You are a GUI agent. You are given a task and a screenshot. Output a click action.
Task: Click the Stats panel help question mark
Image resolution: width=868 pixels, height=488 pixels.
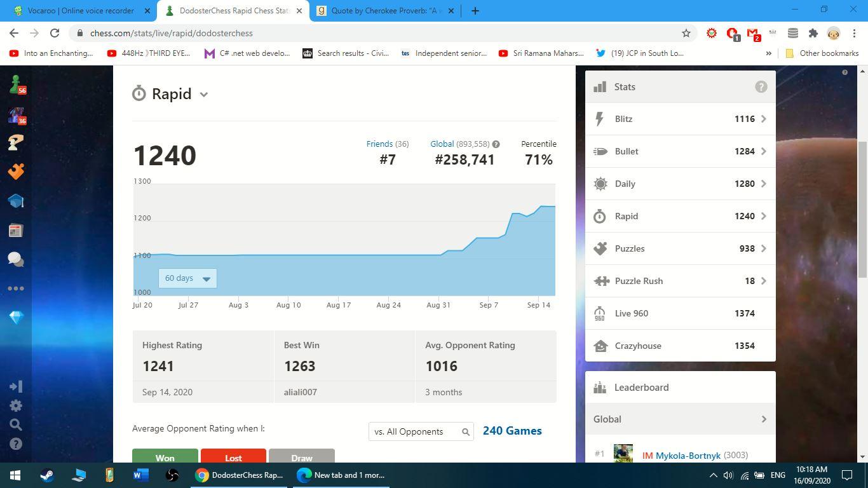[761, 87]
